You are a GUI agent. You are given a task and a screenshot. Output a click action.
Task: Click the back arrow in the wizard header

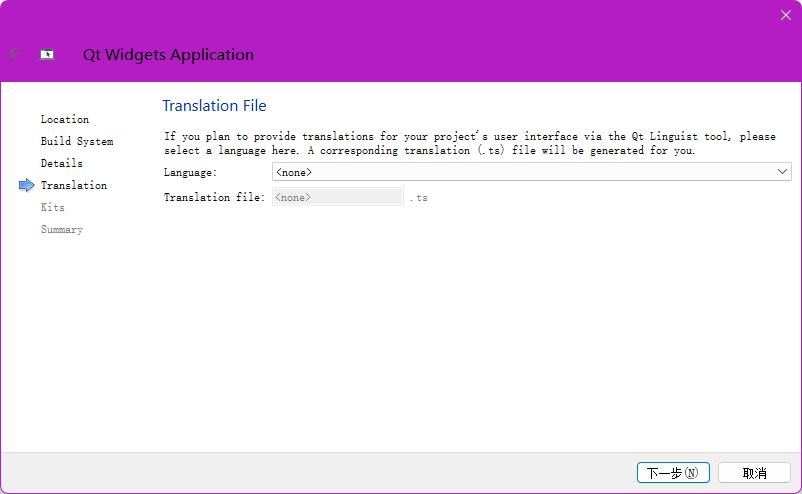coord(14,54)
